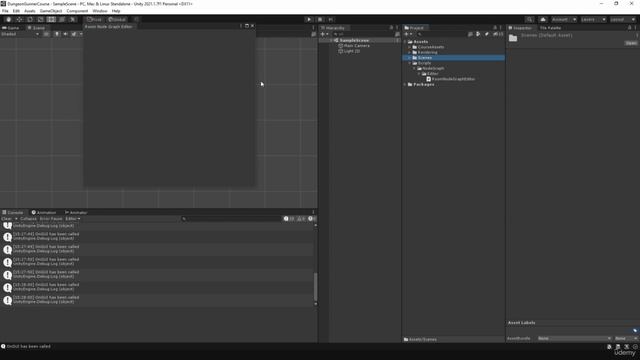The image size is (640, 360).
Task: Close the Room Node Graph Editor window
Action: pyautogui.click(x=252, y=26)
